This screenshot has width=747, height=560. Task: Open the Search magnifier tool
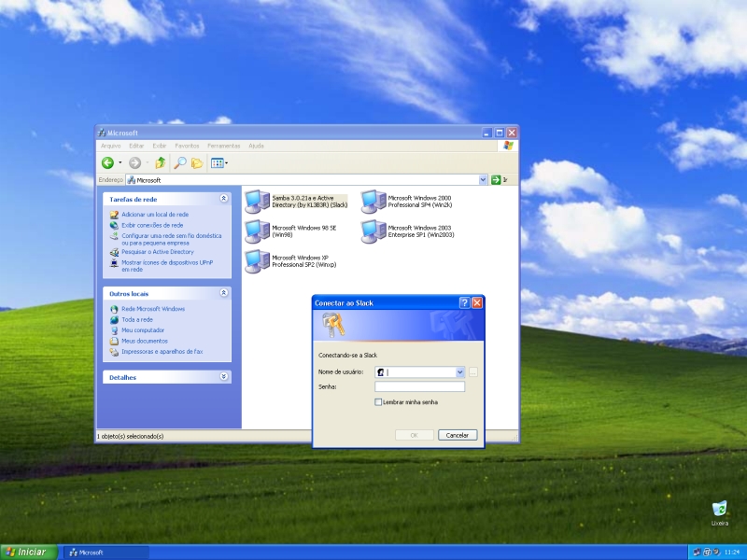pos(180,162)
